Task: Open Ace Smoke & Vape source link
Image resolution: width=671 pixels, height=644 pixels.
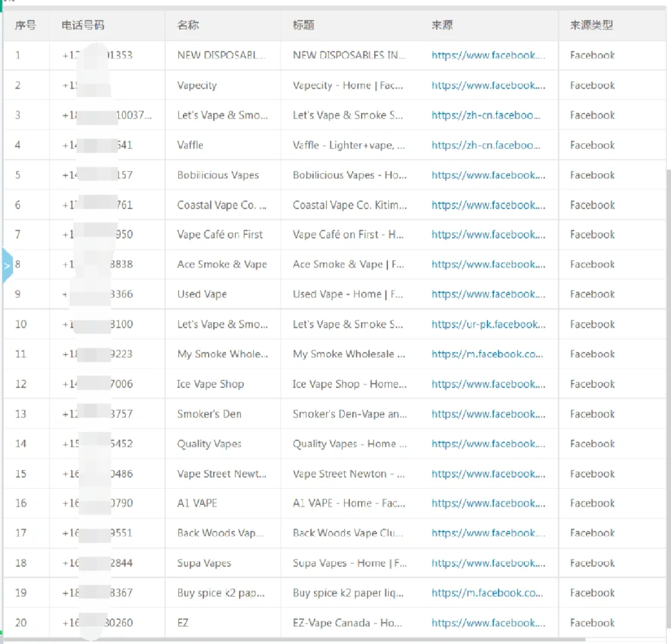Action: pos(488,265)
